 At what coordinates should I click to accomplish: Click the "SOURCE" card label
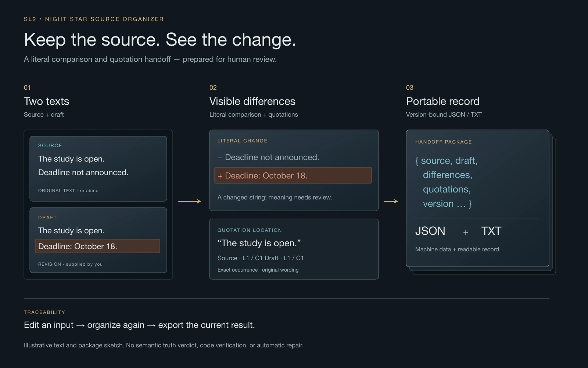tap(50, 146)
